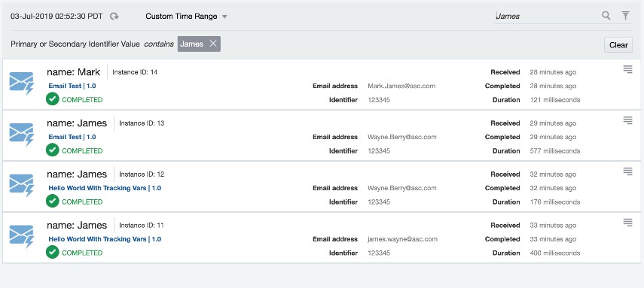Click Wayne.Berry@asc.com in Instance 13 row

click(402, 137)
